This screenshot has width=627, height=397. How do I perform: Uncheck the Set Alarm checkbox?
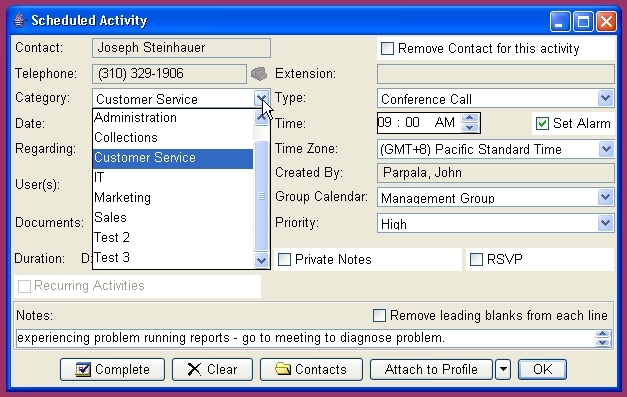[542, 123]
